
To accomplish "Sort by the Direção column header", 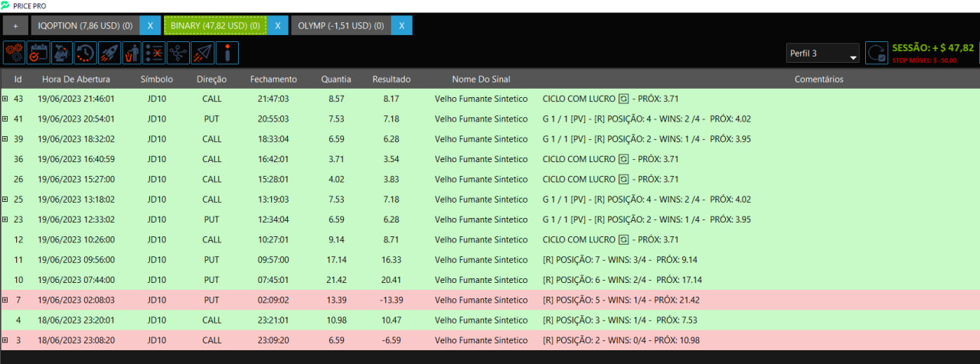I will tap(211, 79).
